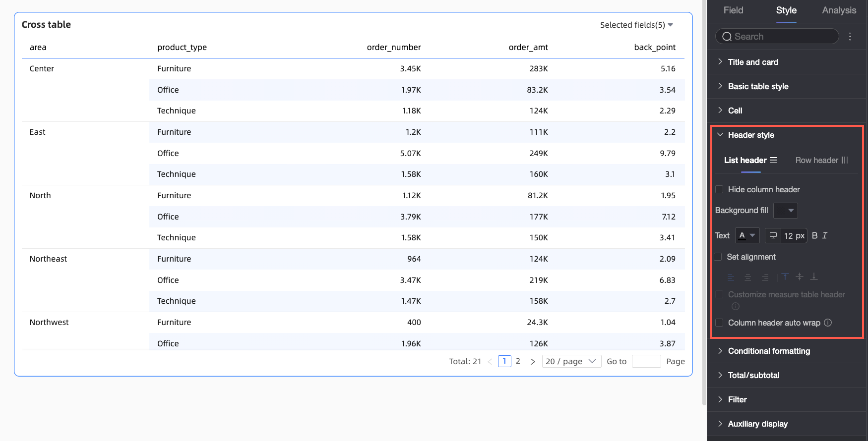Click the area column header
This screenshot has height=441, width=868.
click(38, 47)
